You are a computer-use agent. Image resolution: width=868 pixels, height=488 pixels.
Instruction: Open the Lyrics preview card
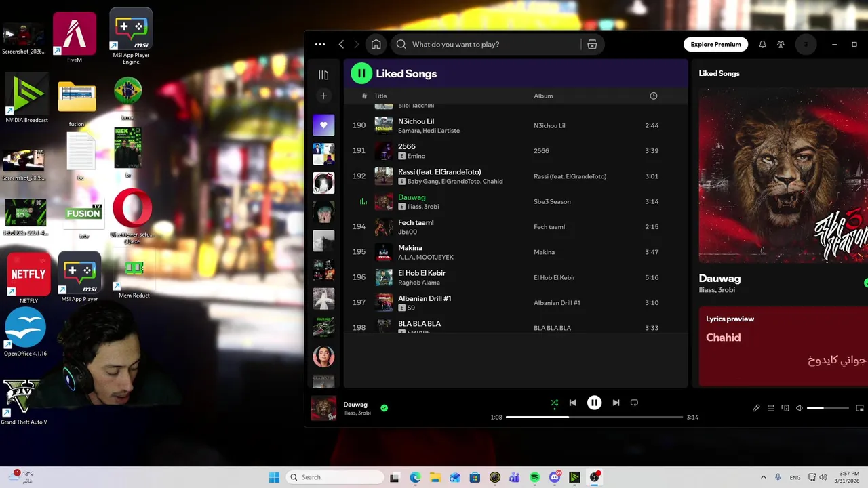click(783, 346)
